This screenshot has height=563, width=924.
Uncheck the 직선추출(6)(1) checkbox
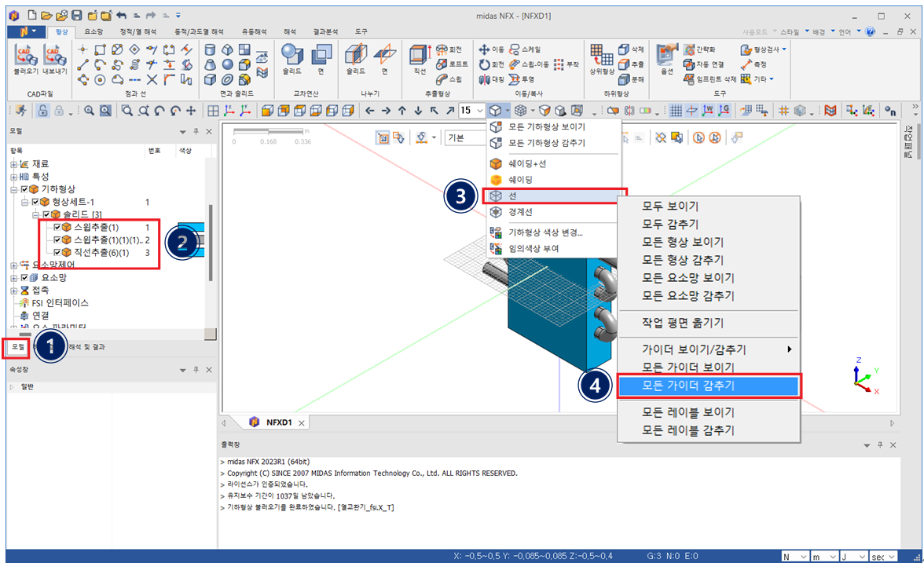[x=57, y=253]
